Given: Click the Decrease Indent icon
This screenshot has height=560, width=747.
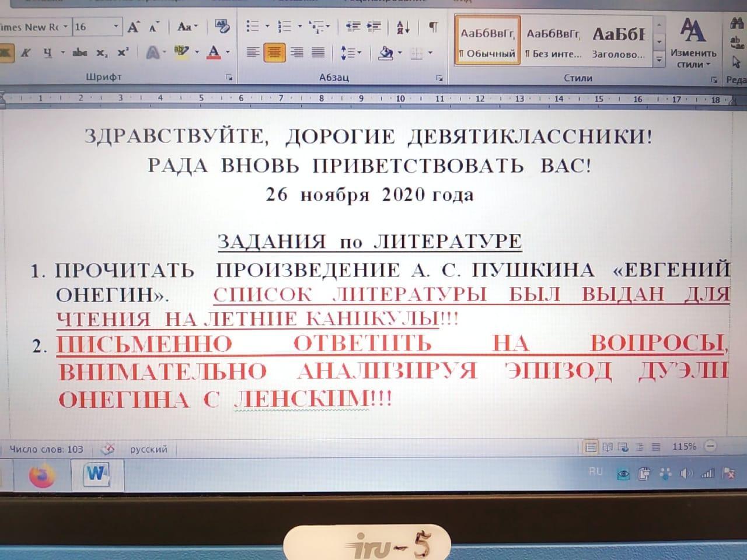Looking at the screenshot, I should tap(352, 27).
